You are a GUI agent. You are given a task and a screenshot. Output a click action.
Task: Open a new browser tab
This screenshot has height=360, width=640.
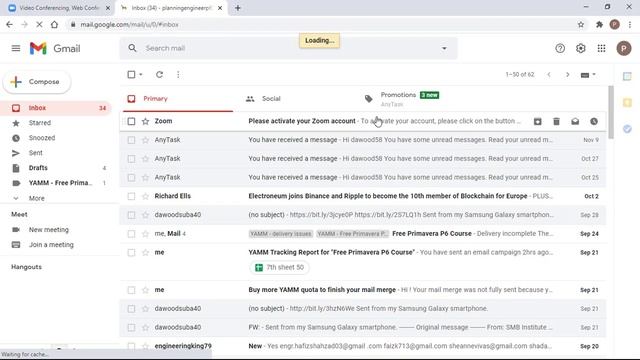click(238, 8)
